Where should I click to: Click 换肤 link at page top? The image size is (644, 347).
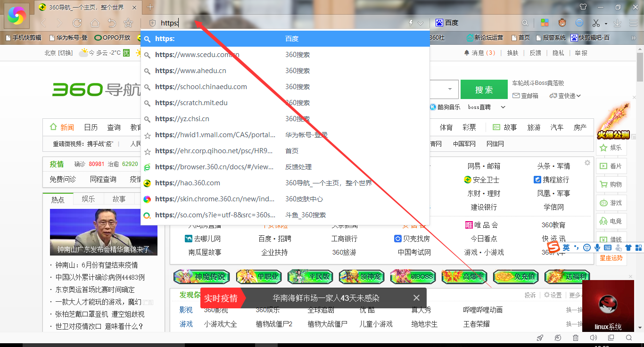[x=512, y=53]
